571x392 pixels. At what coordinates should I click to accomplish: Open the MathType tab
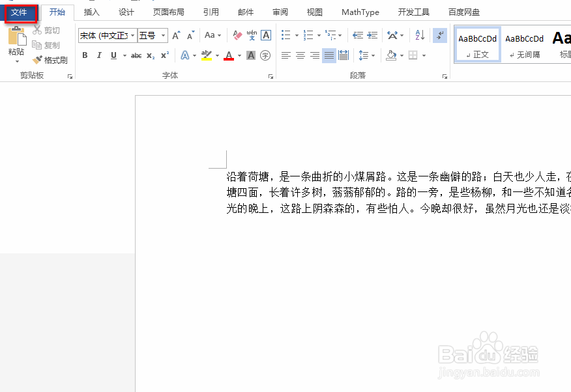(360, 12)
